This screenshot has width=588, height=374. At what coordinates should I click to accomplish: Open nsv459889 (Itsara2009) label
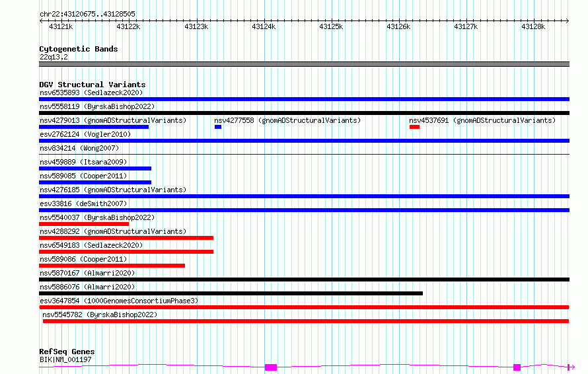[83, 162]
